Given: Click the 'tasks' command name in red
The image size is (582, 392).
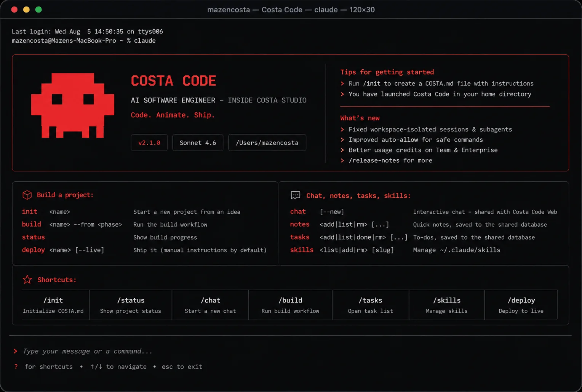Looking at the screenshot, I should pos(300,237).
